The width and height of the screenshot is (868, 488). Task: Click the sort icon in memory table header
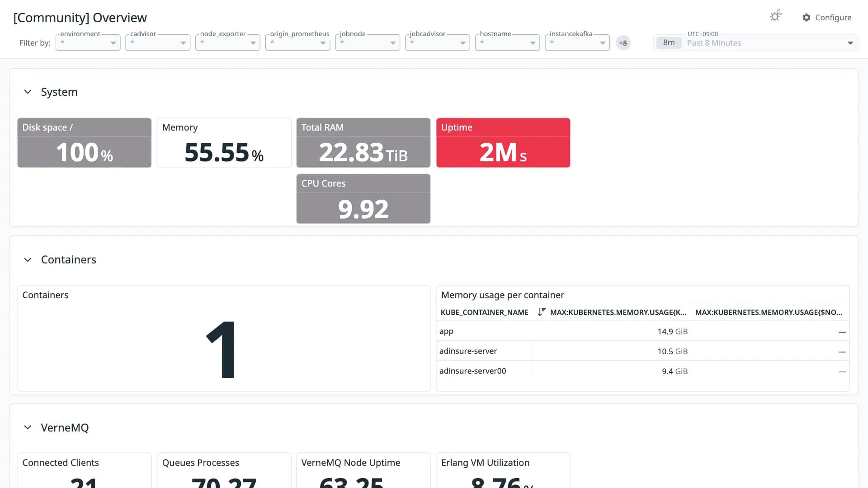coord(542,312)
